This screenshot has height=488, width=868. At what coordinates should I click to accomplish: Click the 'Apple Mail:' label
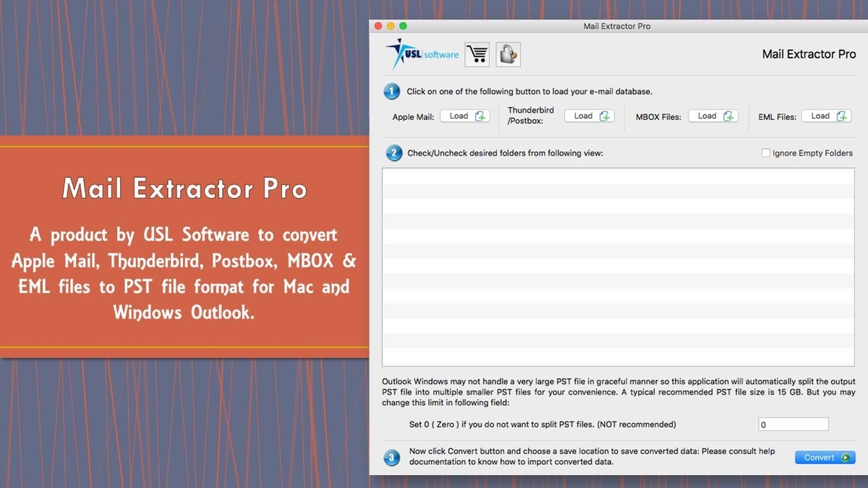[414, 116]
